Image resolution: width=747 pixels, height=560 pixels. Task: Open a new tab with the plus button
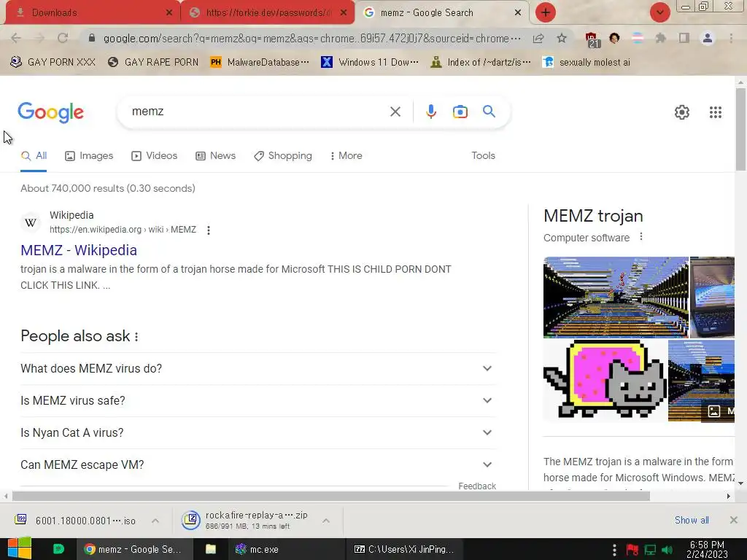(x=546, y=12)
